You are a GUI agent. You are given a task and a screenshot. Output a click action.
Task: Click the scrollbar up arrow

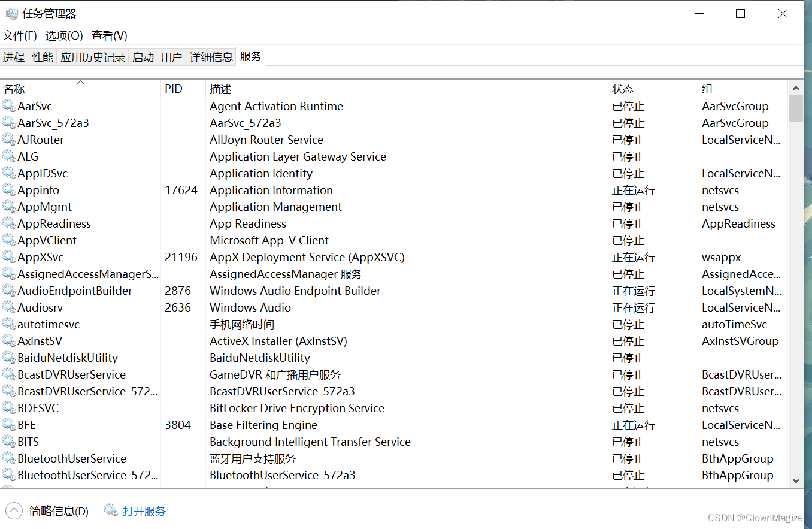[796, 89]
